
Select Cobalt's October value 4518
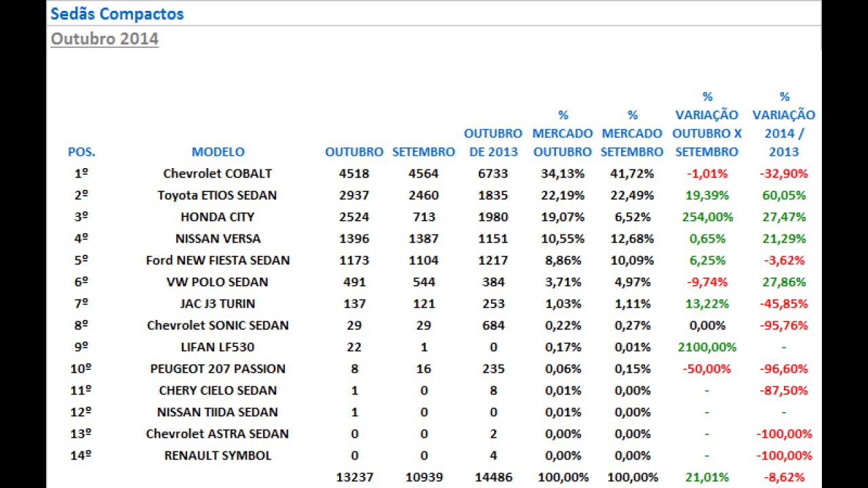tap(354, 174)
